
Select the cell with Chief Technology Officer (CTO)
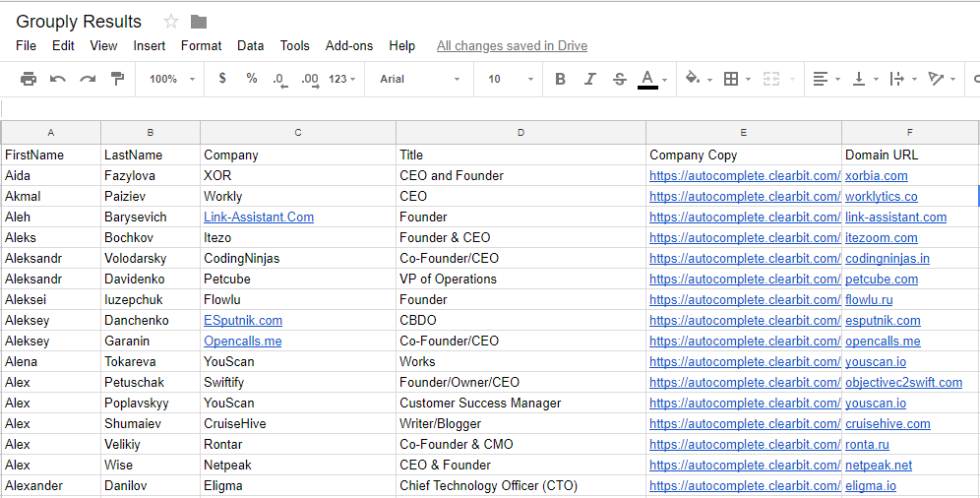[521, 485]
